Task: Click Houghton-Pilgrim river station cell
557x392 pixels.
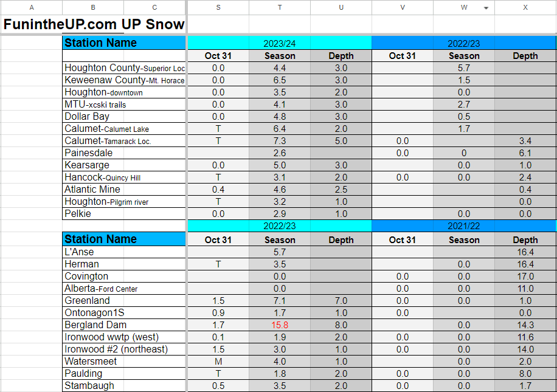Action: point(124,201)
